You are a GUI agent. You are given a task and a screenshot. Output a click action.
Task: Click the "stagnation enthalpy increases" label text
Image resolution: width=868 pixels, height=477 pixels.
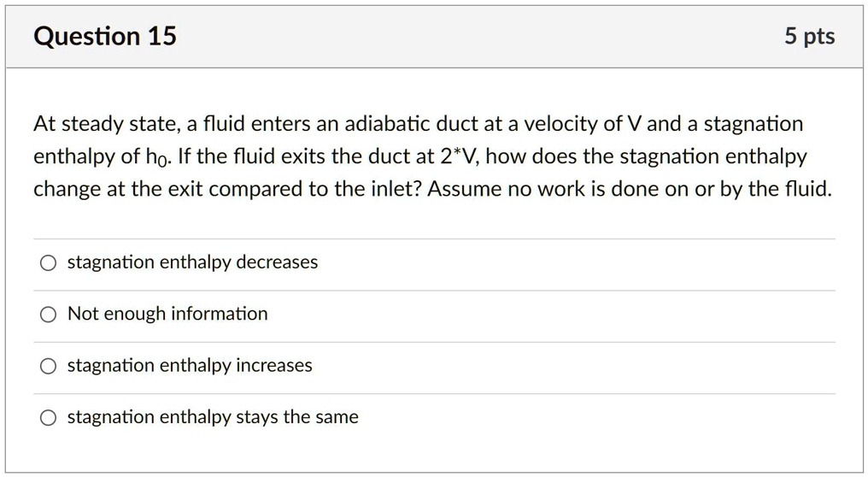coord(190,366)
